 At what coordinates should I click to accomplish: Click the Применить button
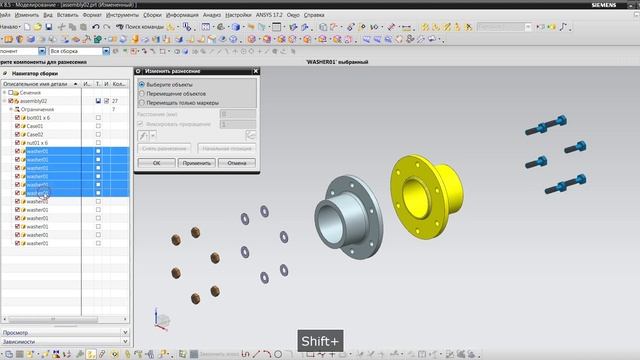(x=196, y=163)
